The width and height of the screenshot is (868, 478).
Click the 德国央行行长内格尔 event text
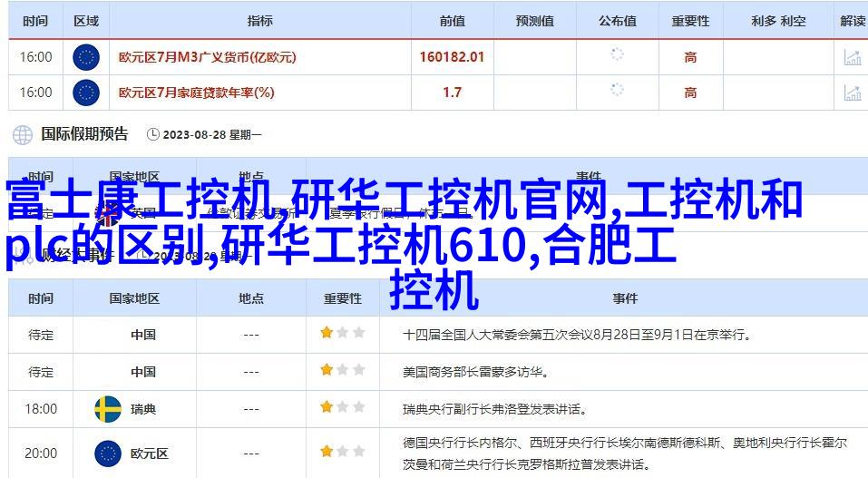624,454
